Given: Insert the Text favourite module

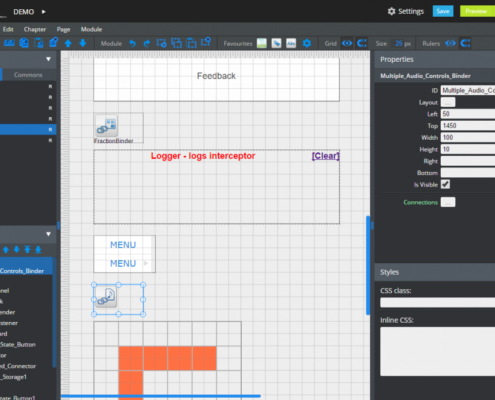Looking at the screenshot, I should [291, 43].
